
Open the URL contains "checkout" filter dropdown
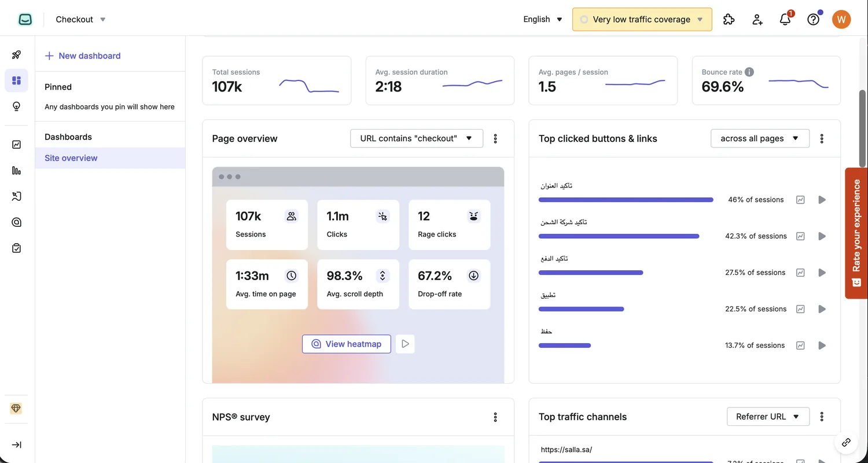pyautogui.click(x=417, y=138)
